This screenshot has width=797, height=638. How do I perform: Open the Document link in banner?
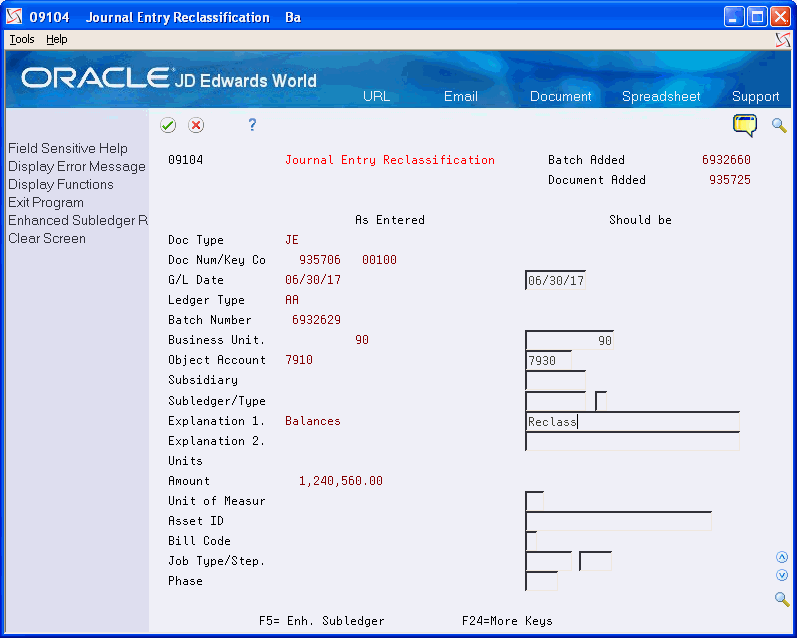pos(560,97)
